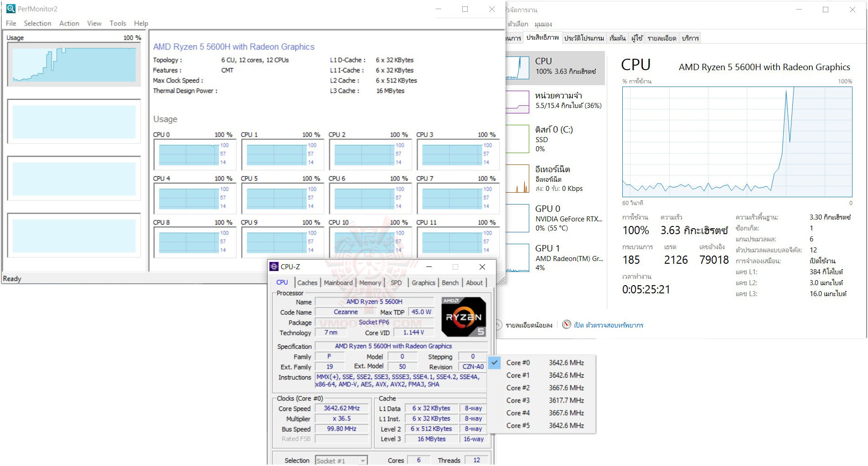
Task: Click the Core VID value '1.144 V' in CPU-Z
Action: (413, 333)
